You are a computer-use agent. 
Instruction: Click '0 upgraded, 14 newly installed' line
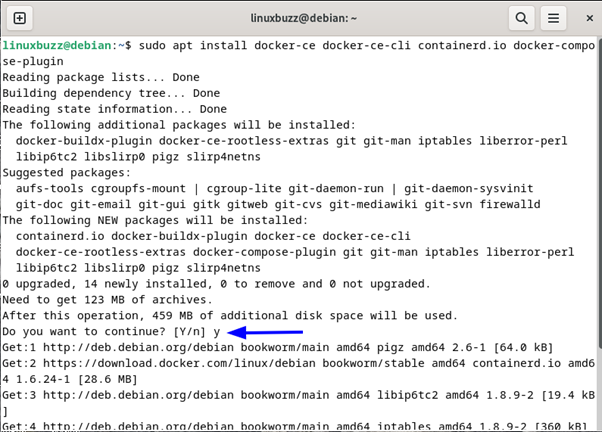(217, 284)
